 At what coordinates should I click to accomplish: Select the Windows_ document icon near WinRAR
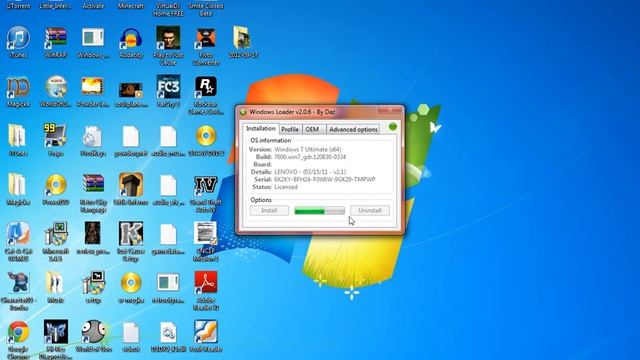tap(93, 38)
